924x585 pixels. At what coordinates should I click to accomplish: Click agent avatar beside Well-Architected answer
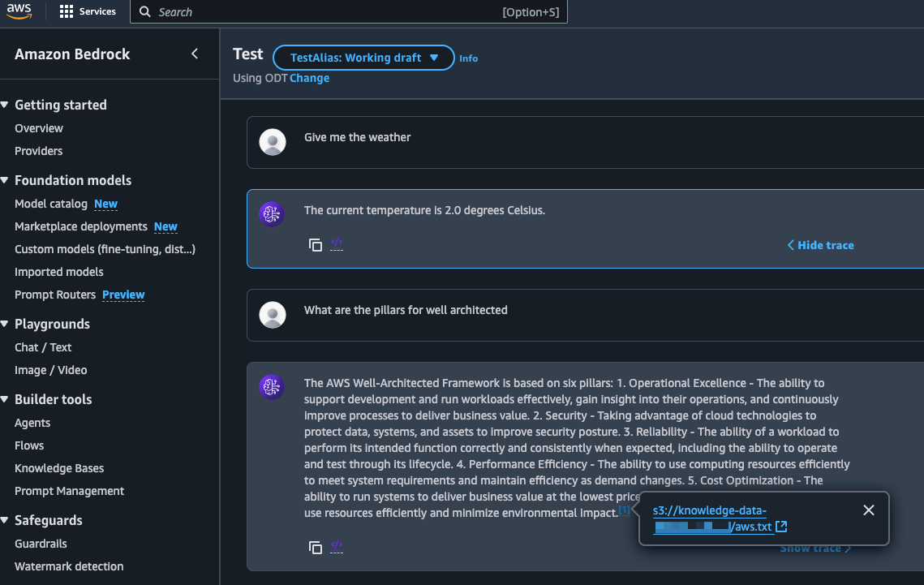tap(272, 387)
